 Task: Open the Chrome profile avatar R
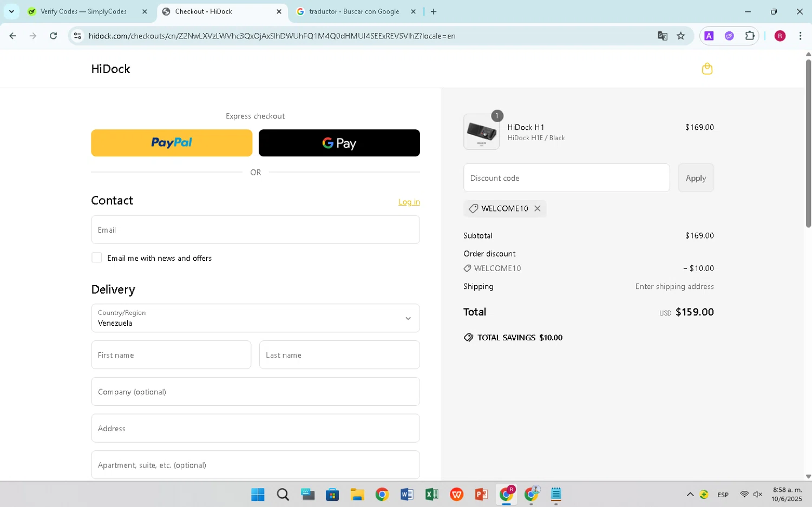(780, 36)
